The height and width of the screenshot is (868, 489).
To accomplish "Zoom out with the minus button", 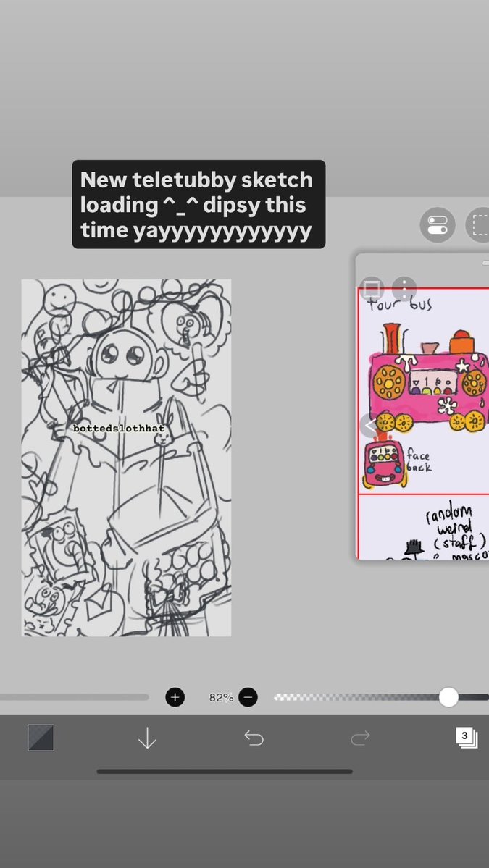I will click(248, 697).
